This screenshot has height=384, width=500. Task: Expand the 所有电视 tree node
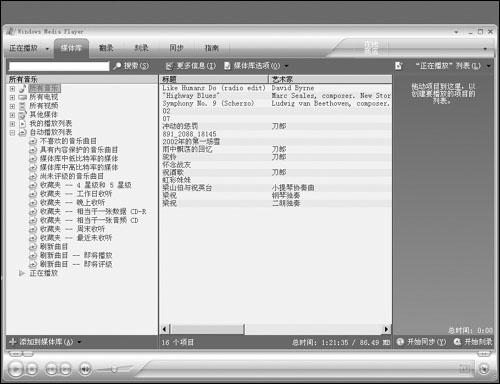click(12, 97)
